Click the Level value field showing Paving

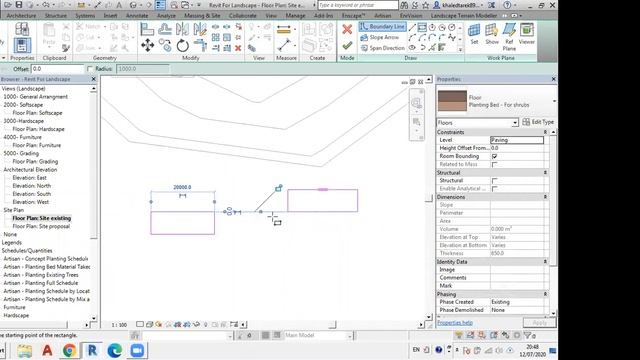[517, 140]
